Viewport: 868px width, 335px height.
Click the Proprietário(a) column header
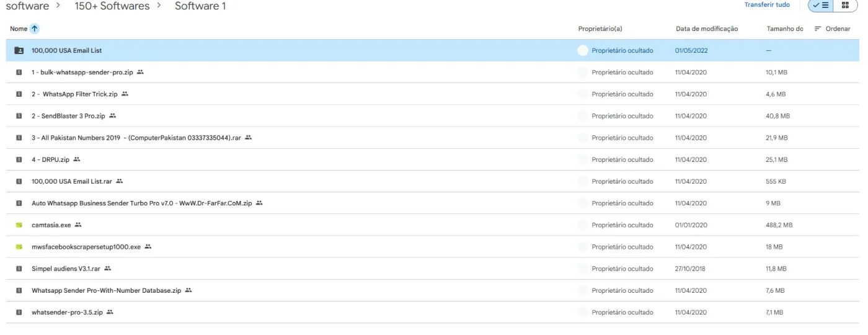pos(600,29)
